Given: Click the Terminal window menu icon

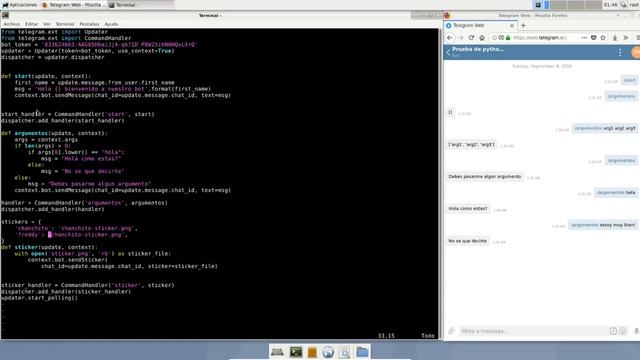Looking at the screenshot, I should [x=5, y=16].
